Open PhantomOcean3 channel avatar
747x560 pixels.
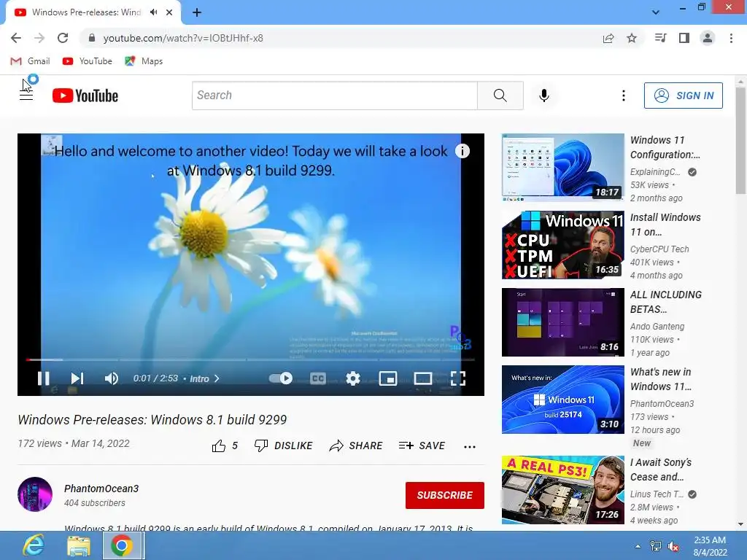click(35, 494)
